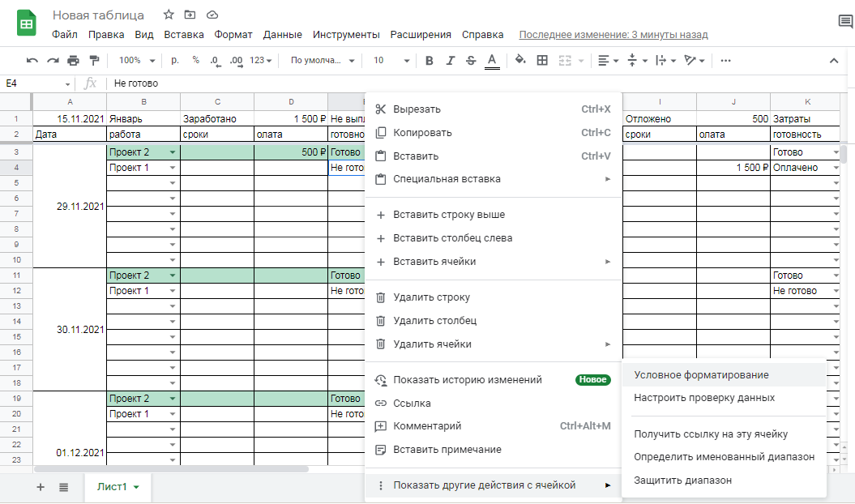Open the zoom 100% dropdown
Screen dimensions: 855x504
click(x=137, y=61)
